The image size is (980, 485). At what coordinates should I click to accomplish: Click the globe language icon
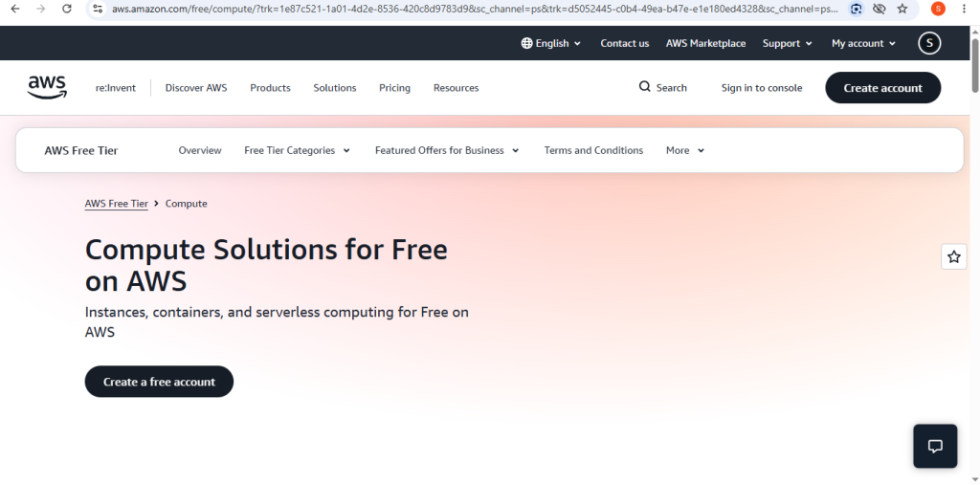click(527, 43)
